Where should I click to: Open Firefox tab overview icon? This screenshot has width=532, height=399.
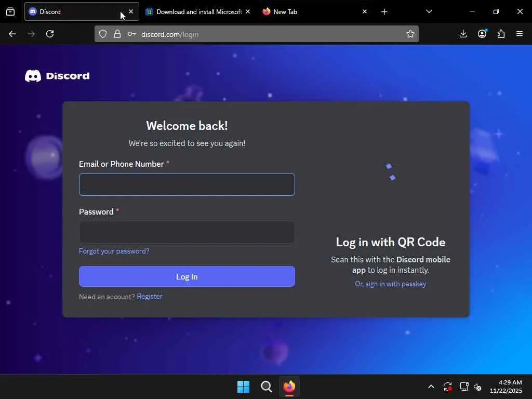click(10, 11)
